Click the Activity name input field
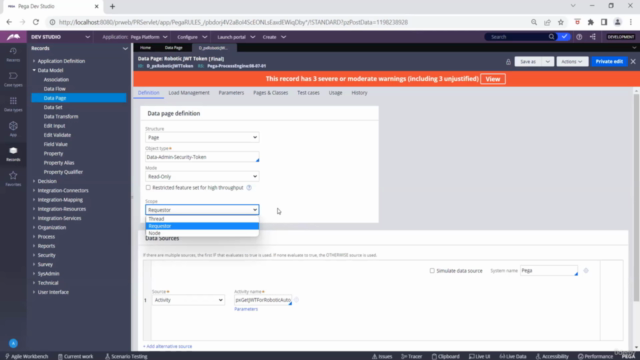Image resolution: width=640 pixels, height=360 pixels. 263,300
